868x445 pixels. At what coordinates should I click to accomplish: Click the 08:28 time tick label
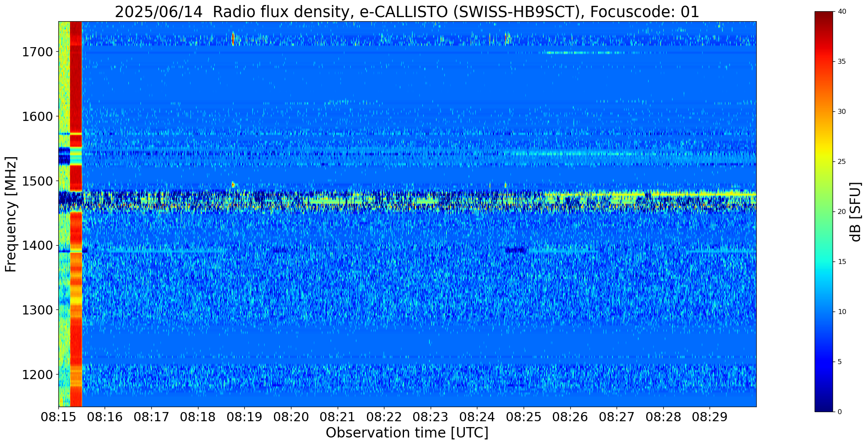click(663, 417)
